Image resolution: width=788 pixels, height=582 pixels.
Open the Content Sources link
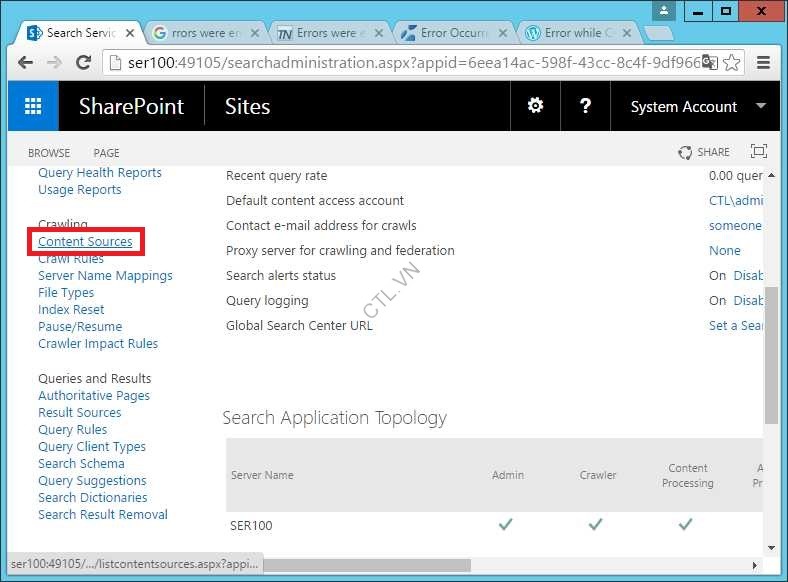pos(85,242)
